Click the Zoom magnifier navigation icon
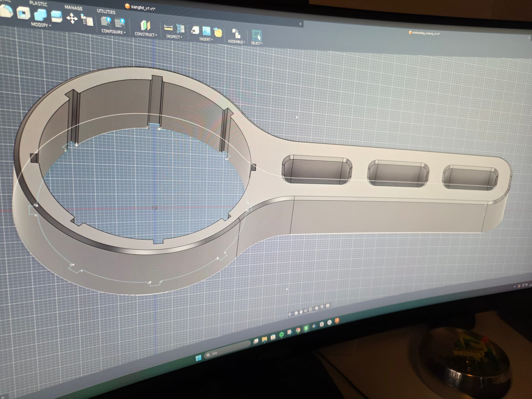Screen dimensions: 532x399 coord(305,311)
